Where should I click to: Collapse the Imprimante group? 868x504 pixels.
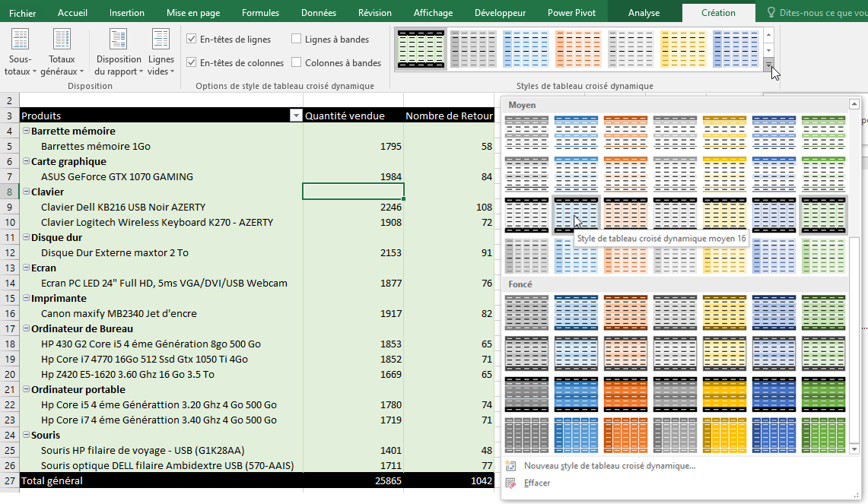pyautogui.click(x=26, y=298)
